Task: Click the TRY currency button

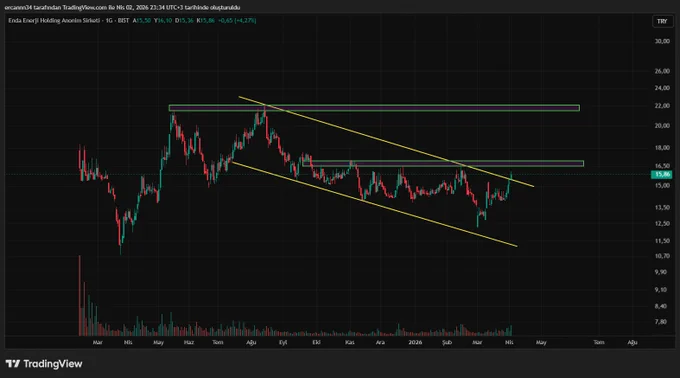Action: point(662,21)
